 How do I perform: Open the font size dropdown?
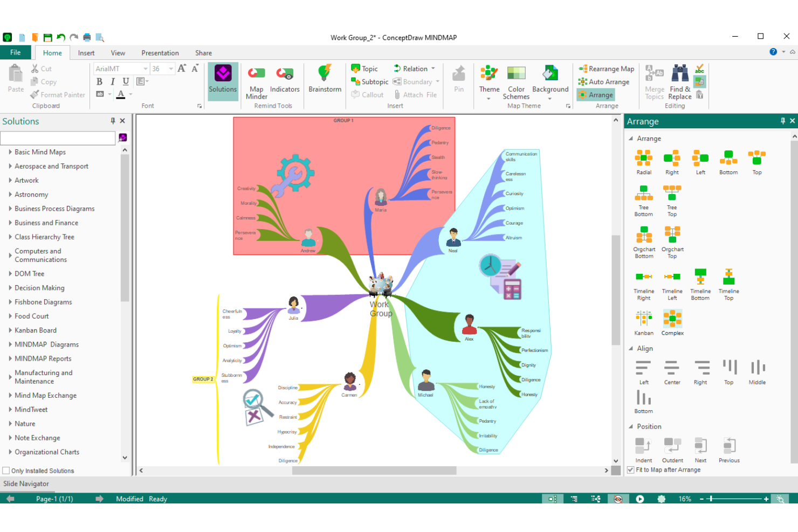click(171, 68)
